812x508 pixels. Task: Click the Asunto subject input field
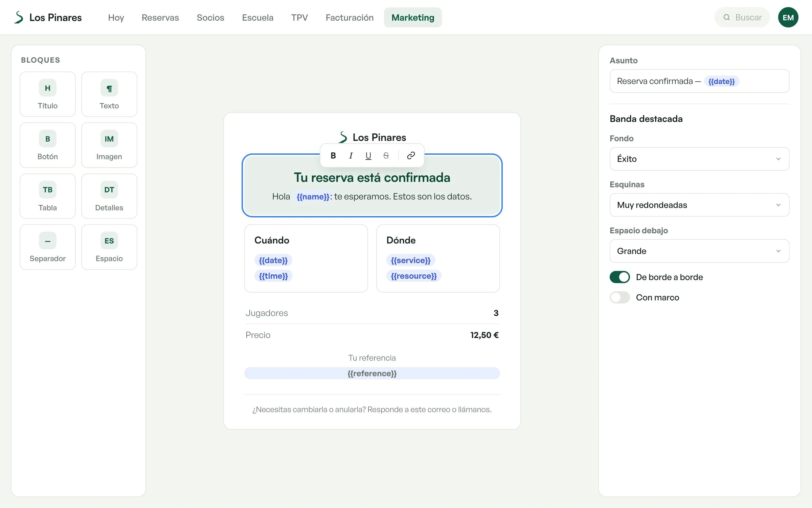point(699,81)
